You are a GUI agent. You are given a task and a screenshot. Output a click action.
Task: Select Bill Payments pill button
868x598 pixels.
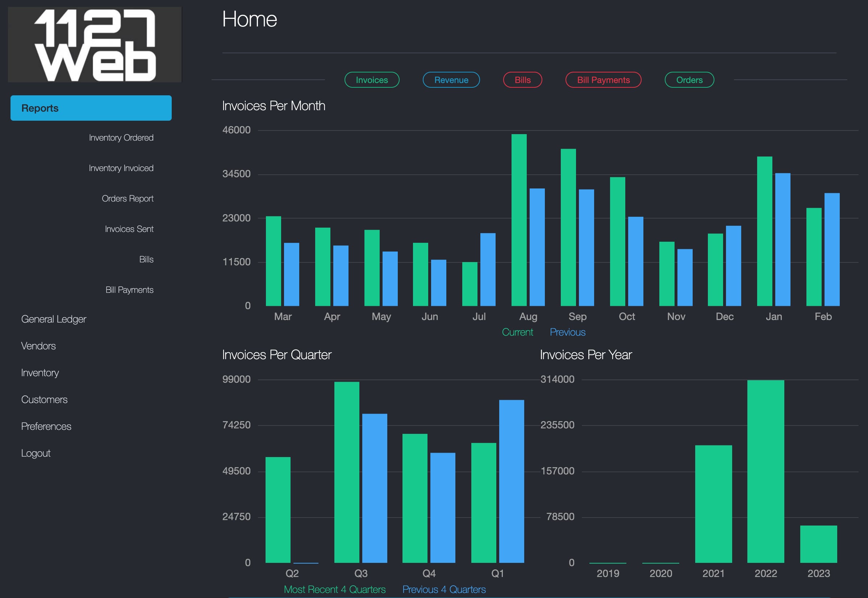click(603, 80)
